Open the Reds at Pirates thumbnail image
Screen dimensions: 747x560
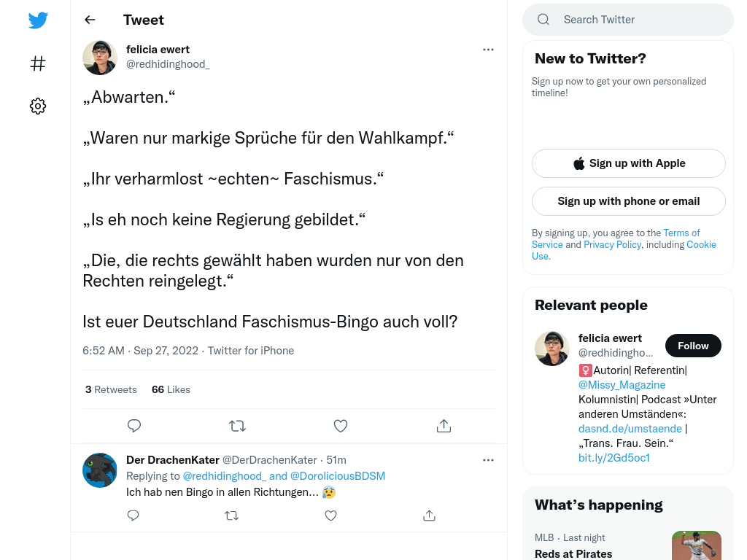click(x=697, y=545)
